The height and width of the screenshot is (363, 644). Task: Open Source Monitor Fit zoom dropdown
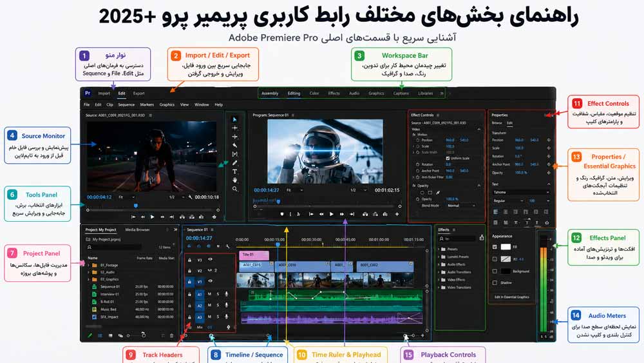click(128, 197)
